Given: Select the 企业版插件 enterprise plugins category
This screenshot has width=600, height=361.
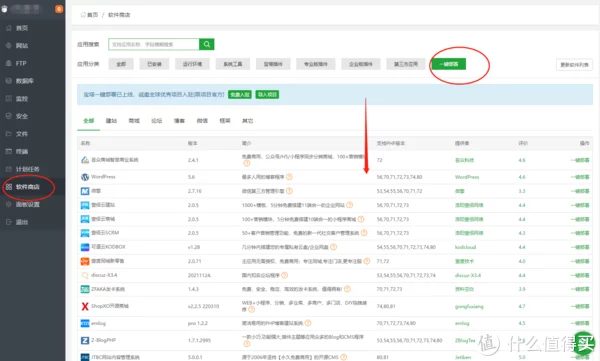Looking at the screenshot, I should coord(361,64).
